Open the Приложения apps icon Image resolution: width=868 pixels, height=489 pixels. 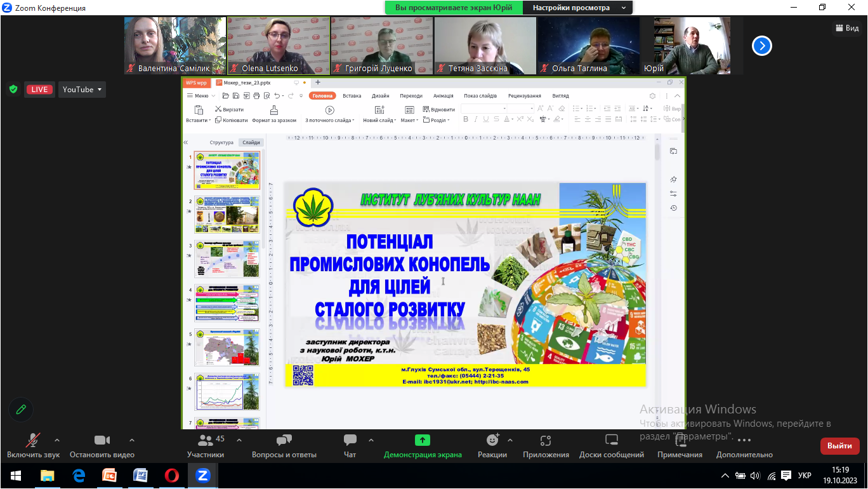pos(546,440)
